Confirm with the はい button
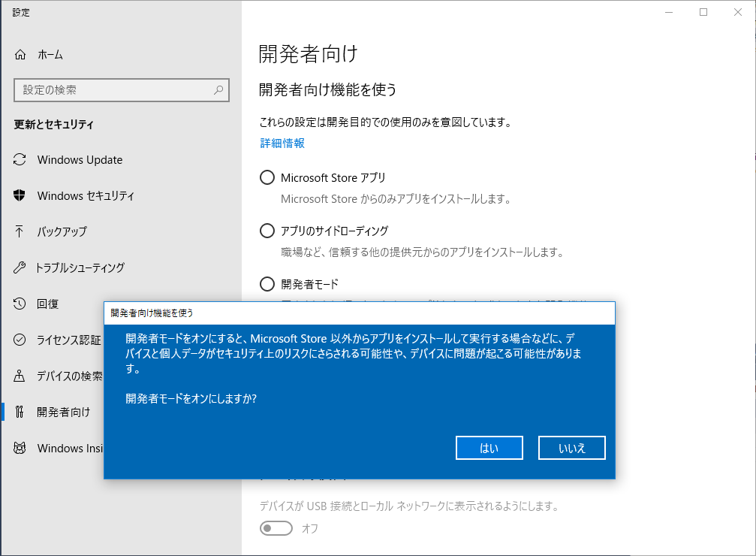756x556 pixels. coord(489,448)
